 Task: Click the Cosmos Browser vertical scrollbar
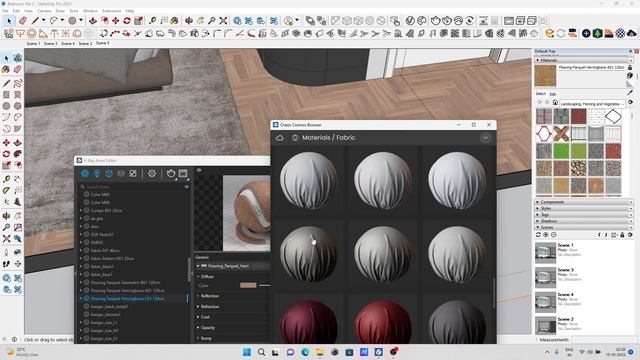tap(494, 292)
